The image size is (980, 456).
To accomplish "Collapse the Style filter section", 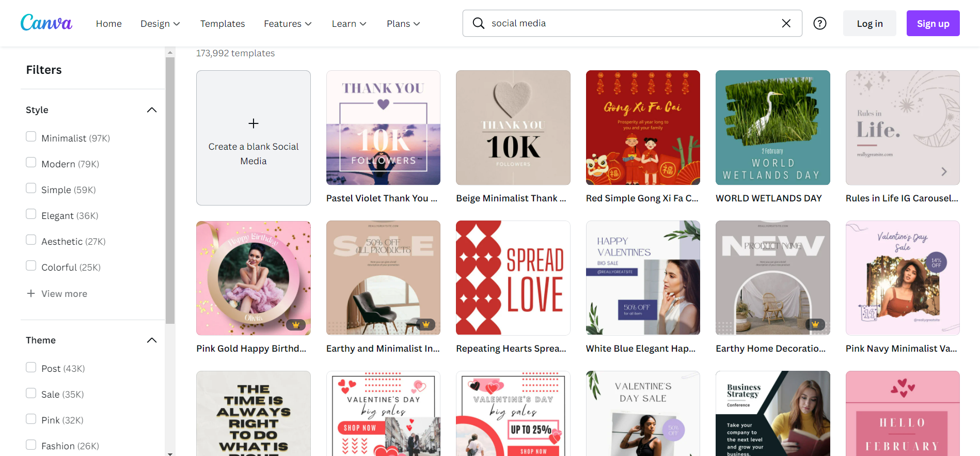I will [x=152, y=109].
